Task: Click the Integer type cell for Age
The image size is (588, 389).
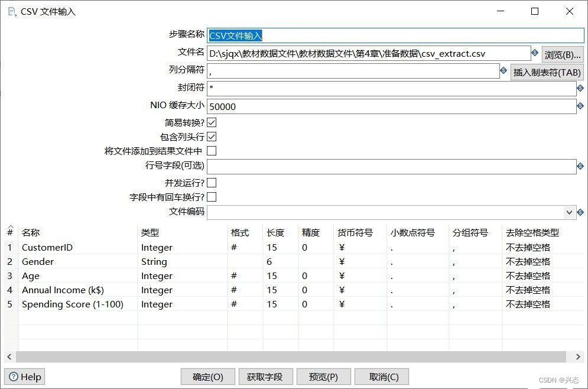Action: [182, 275]
